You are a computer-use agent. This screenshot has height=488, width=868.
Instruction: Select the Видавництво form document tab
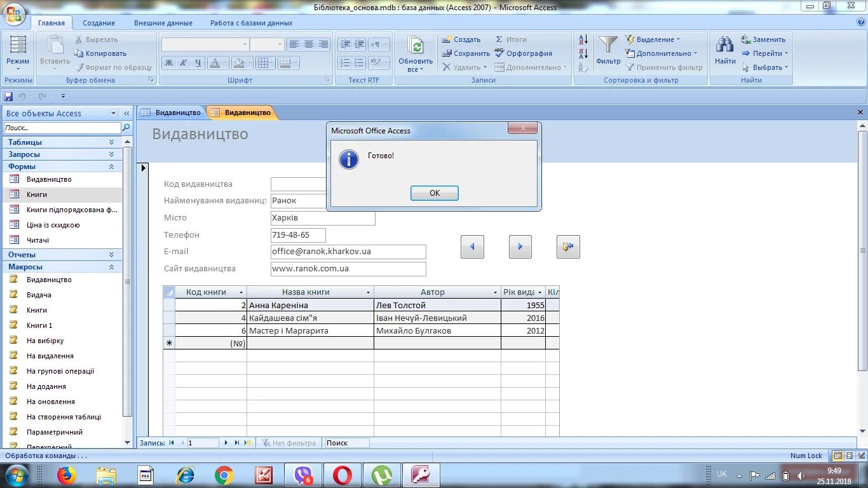click(x=241, y=112)
